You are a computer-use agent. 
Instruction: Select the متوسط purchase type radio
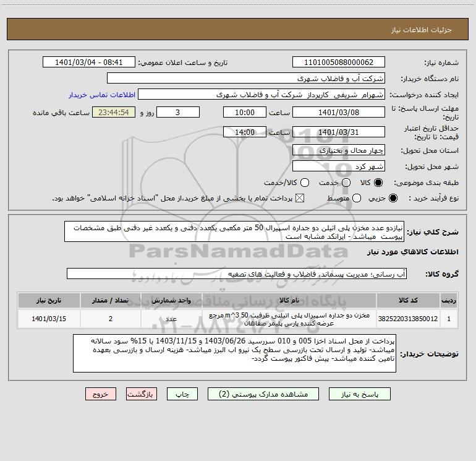click(357, 198)
